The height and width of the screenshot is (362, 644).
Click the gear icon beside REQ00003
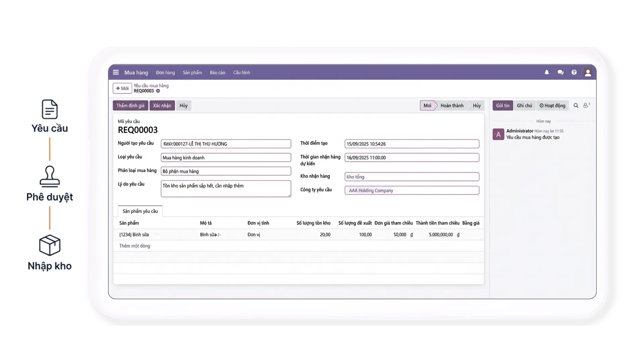tap(158, 91)
